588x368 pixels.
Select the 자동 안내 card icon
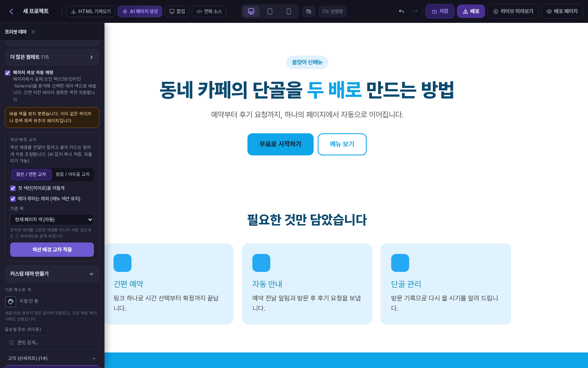pos(261,263)
